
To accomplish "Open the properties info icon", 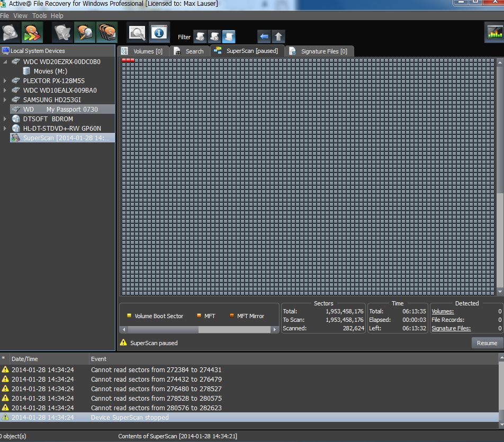I will (159, 33).
